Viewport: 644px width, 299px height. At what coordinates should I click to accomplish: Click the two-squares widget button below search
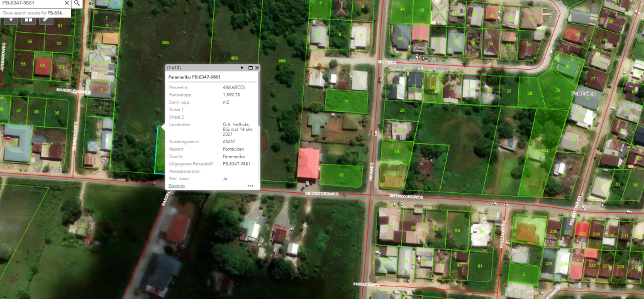pos(29,19)
